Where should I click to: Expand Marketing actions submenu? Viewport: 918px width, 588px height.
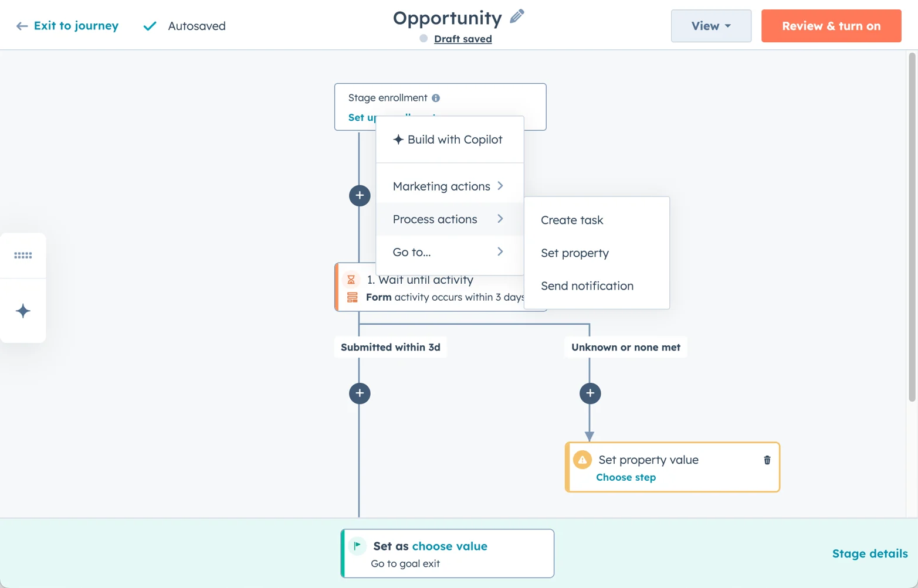(x=449, y=186)
